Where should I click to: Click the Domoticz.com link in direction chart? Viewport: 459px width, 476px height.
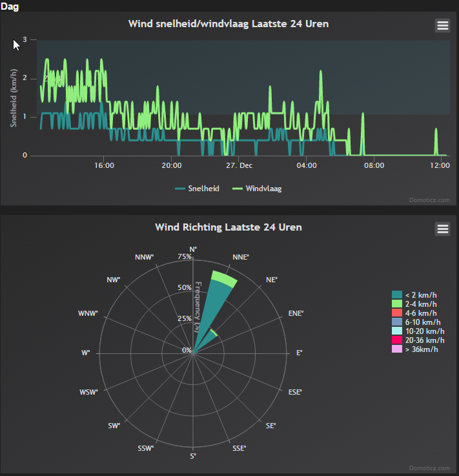429,468
